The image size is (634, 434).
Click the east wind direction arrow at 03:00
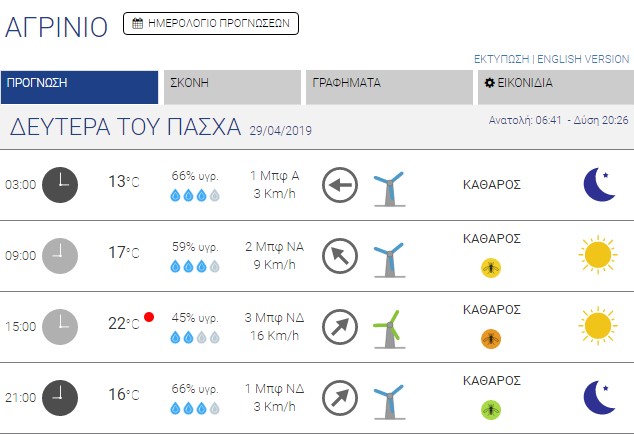coord(340,185)
